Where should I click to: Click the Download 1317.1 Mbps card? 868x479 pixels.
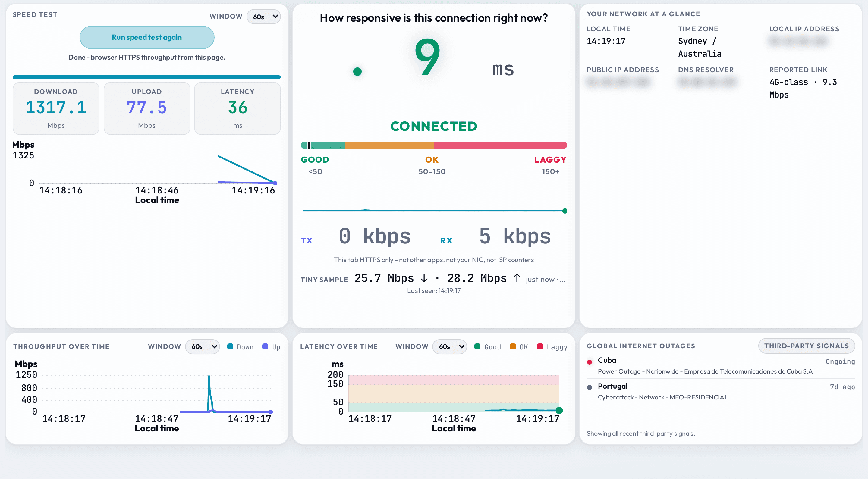coord(56,108)
